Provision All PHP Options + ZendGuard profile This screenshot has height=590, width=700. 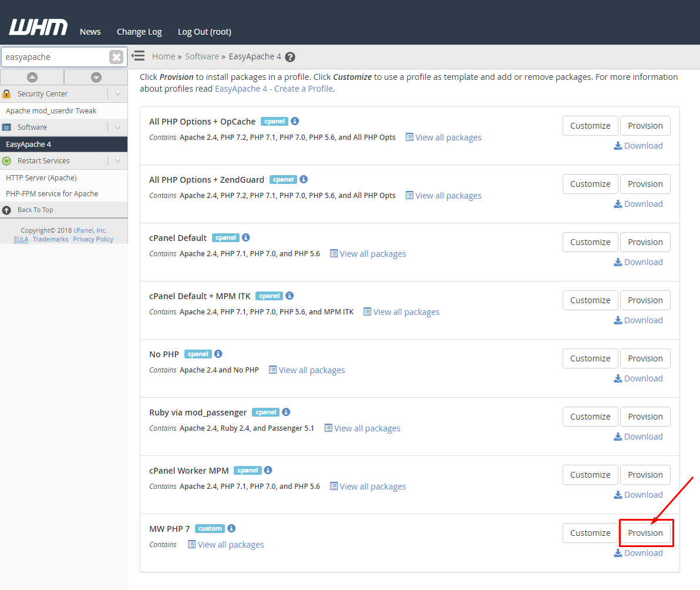(x=645, y=184)
